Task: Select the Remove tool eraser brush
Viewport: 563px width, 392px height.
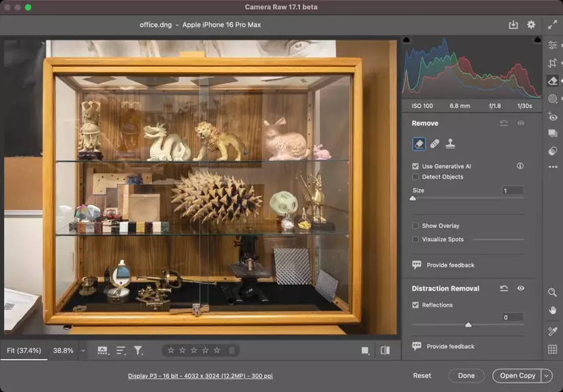Action: pos(419,143)
